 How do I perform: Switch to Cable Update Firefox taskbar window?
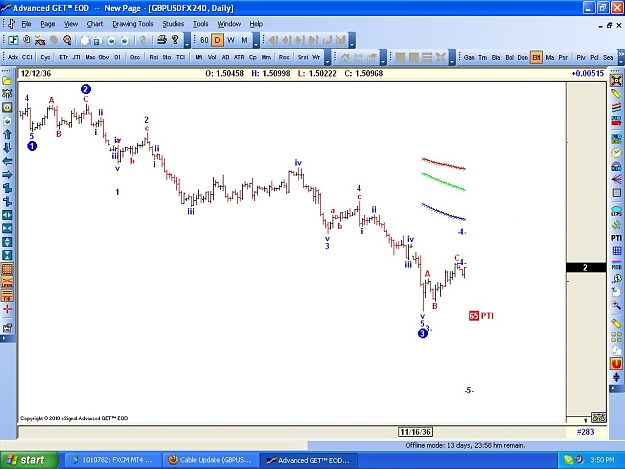[x=211, y=460]
